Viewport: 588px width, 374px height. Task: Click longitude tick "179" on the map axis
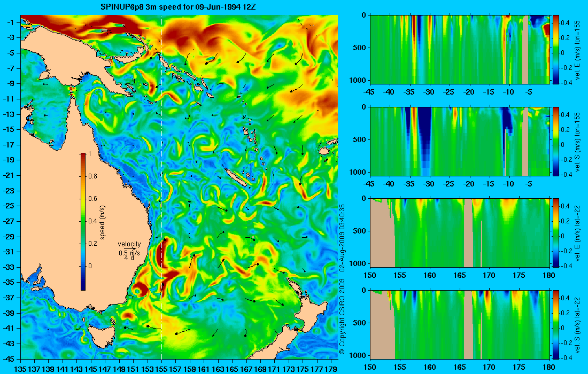[331, 369]
